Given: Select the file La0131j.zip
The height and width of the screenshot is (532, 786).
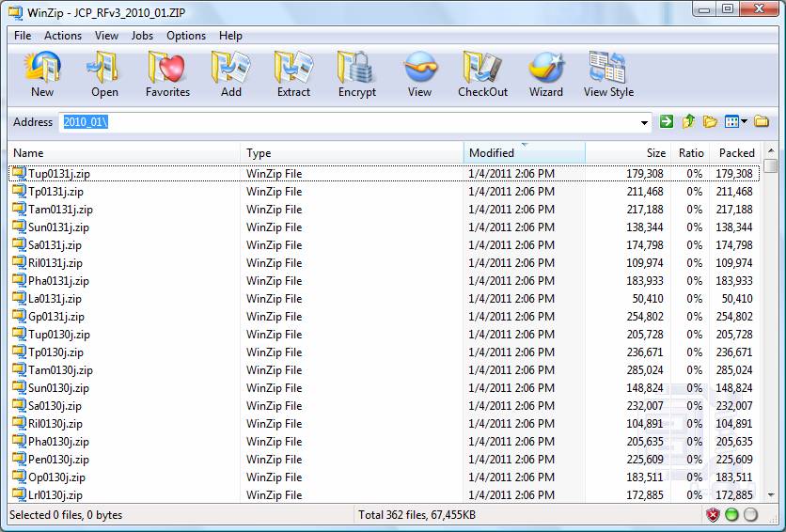Looking at the screenshot, I should tap(55, 299).
